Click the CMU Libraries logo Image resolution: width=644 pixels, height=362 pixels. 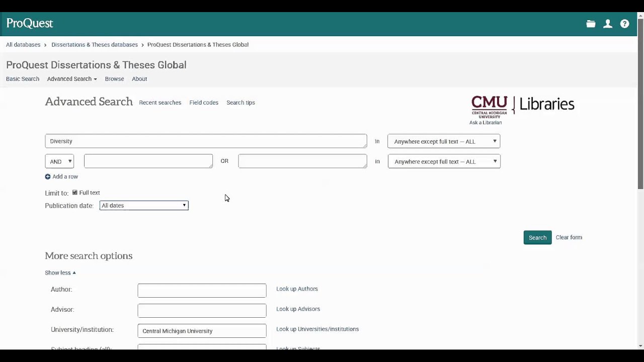(x=523, y=107)
